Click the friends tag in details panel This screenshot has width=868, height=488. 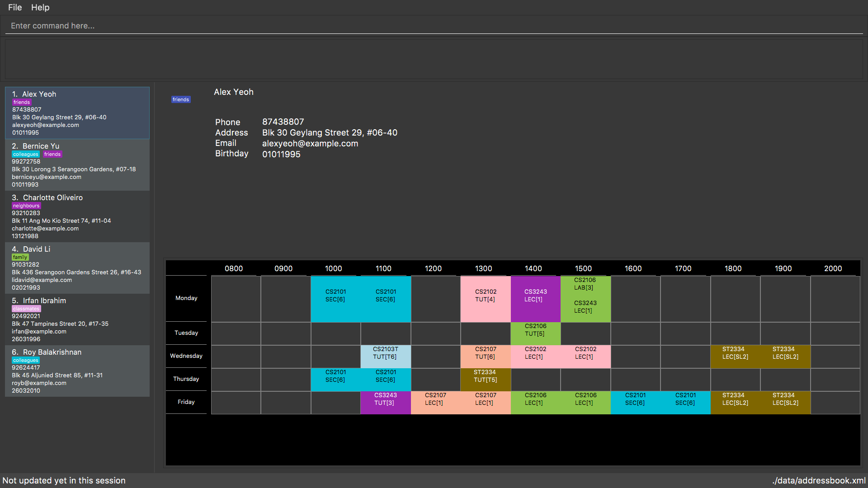181,99
